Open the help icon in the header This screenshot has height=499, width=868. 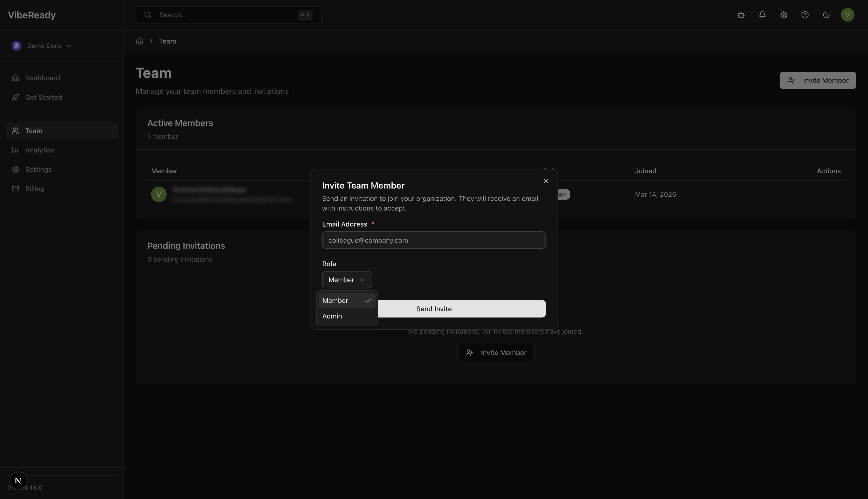pos(805,15)
